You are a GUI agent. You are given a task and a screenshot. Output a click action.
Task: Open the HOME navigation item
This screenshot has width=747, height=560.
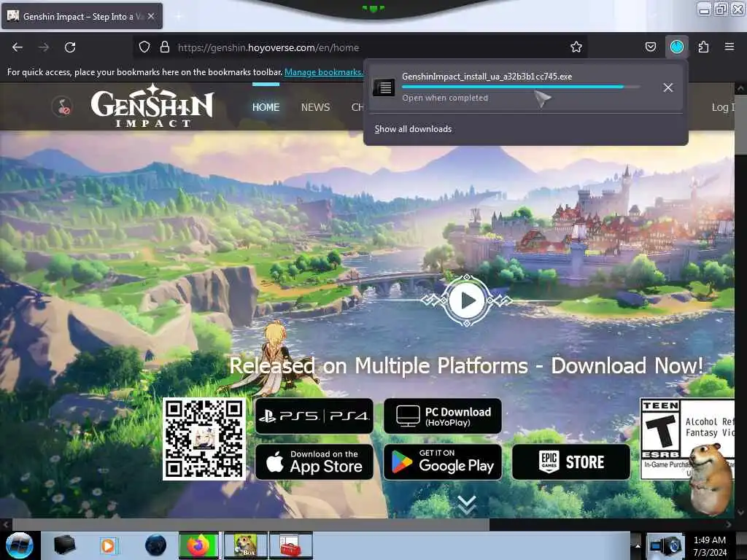(266, 107)
